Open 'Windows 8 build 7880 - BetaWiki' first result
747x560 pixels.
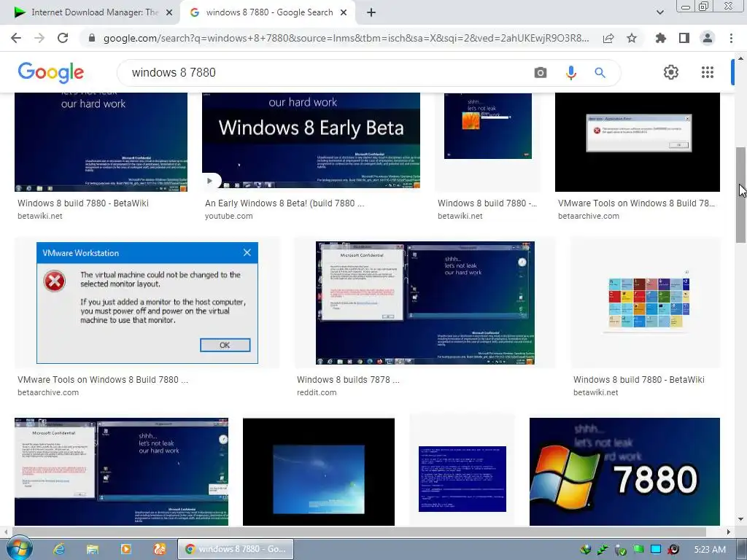pos(83,203)
